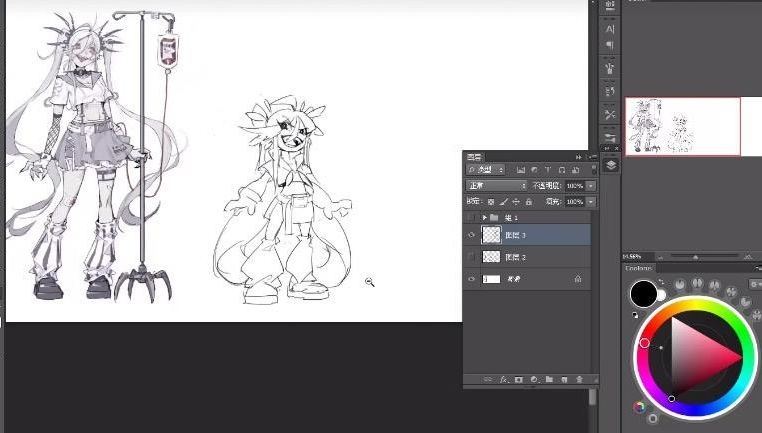Hide layer 图层 3 with eye icon

tap(471, 234)
